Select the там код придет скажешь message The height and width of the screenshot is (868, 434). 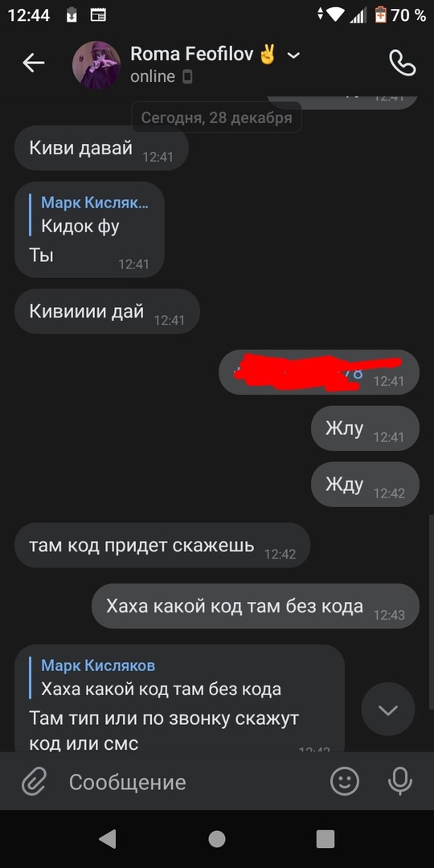tap(162, 545)
